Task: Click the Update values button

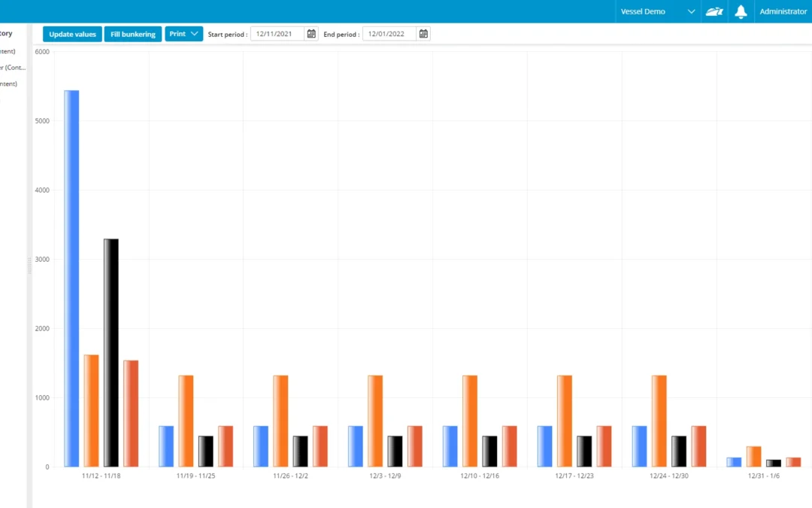Action: coord(71,33)
